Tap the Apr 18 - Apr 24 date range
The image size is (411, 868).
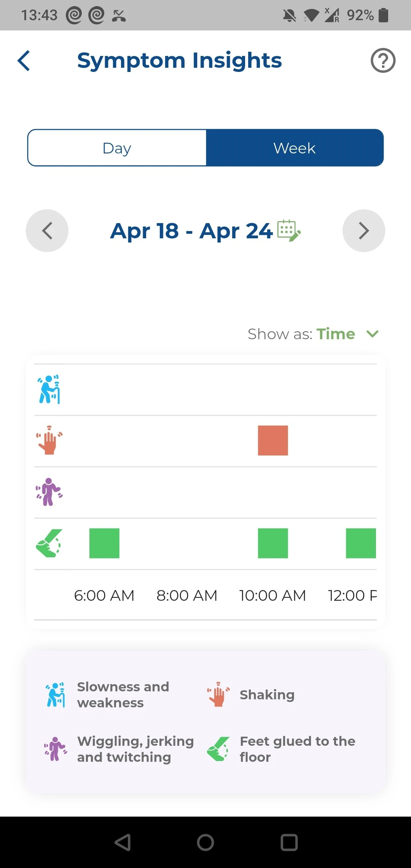(191, 231)
